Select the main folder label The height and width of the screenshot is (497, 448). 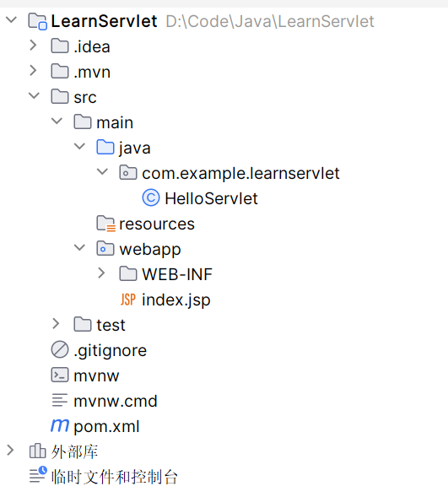click(115, 122)
